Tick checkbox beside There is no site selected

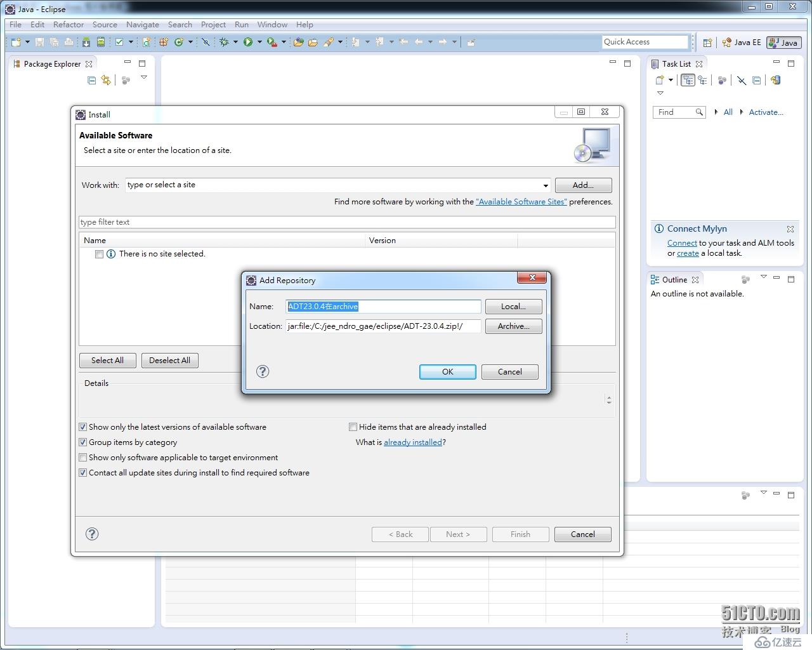[99, 254]
